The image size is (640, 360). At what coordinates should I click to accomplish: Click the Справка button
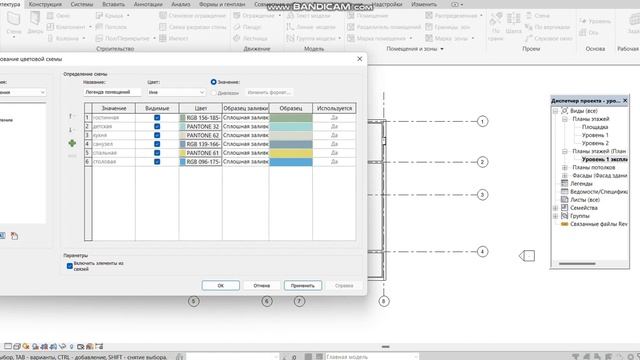tap(344, 285)
